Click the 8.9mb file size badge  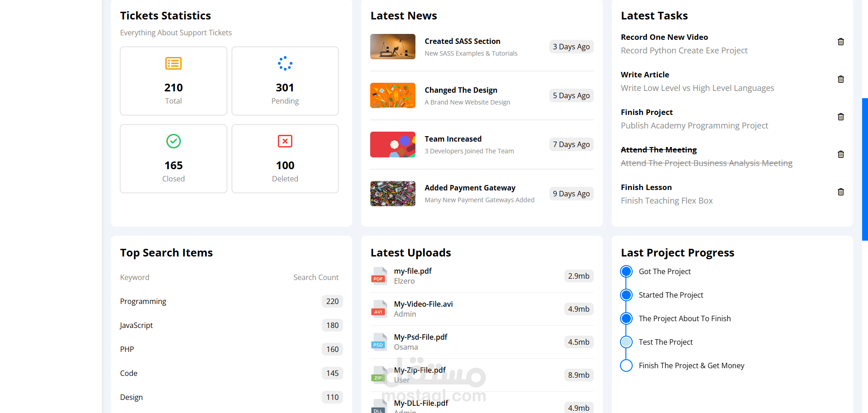(579, 375)
